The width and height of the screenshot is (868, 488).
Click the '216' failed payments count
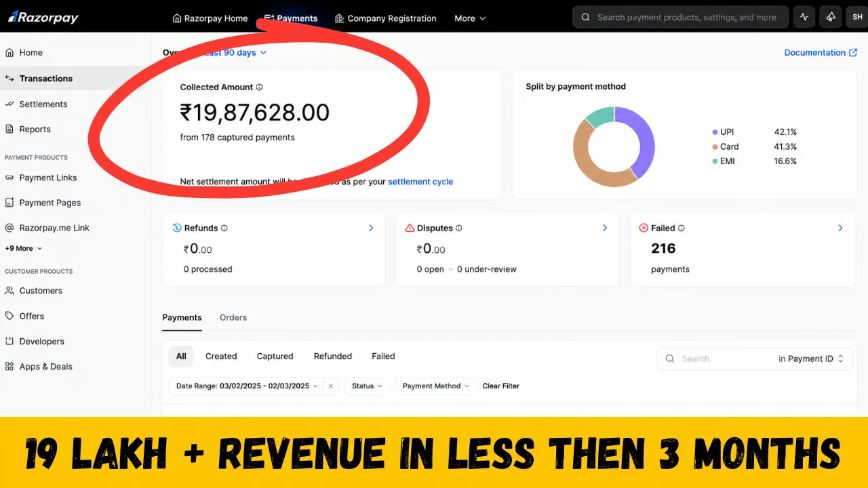pos(663,249)
